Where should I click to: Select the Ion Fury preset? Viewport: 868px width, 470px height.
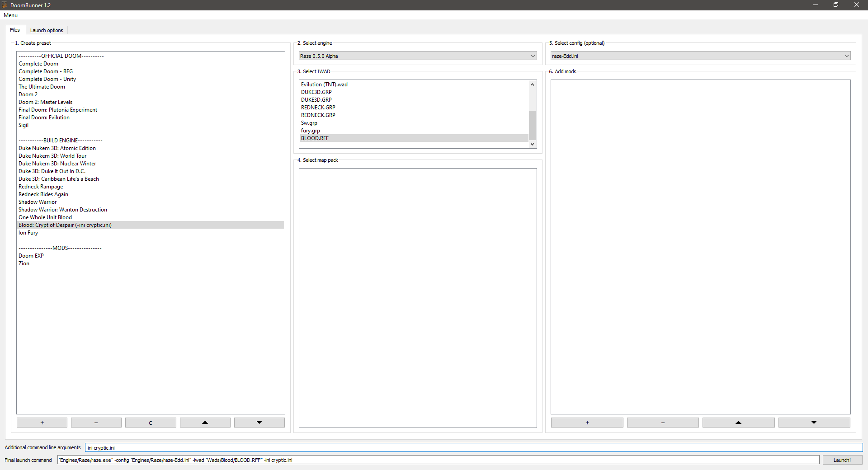click(x=151, y=233)
